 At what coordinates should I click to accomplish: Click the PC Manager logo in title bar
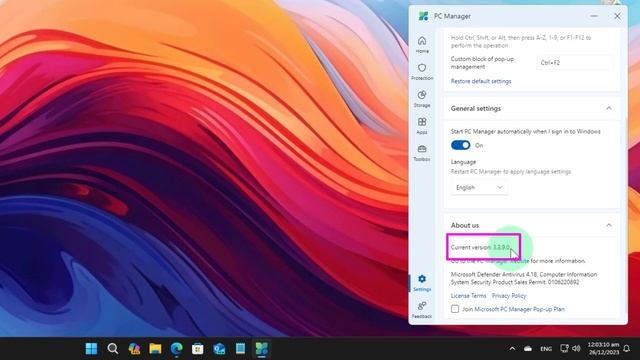click(x=423, y=16)
